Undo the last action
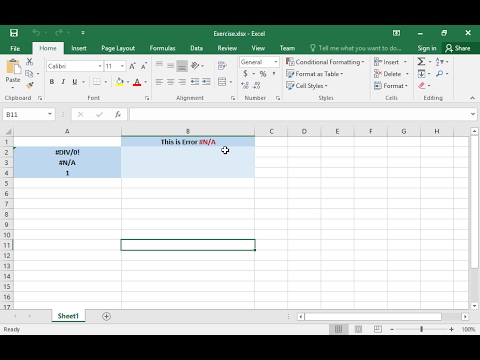480x360 pixels. click(x=36, y=33)
